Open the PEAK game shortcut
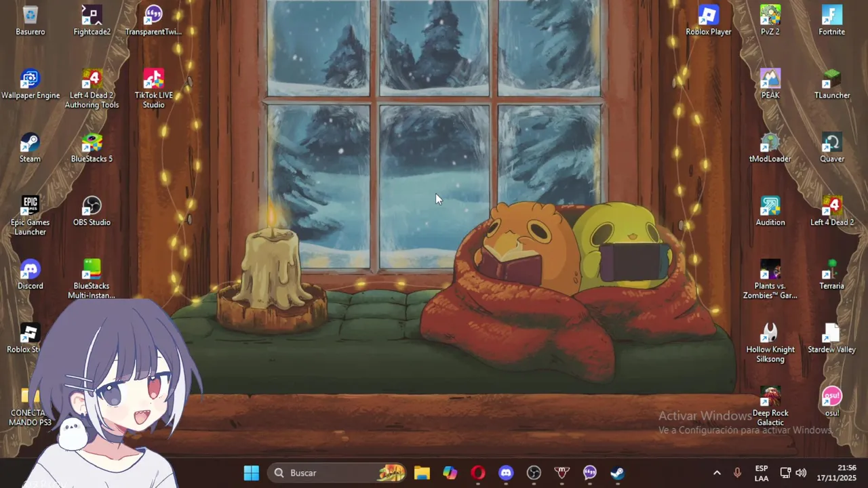This screenshot has height=488, width=868. point(770,84)
